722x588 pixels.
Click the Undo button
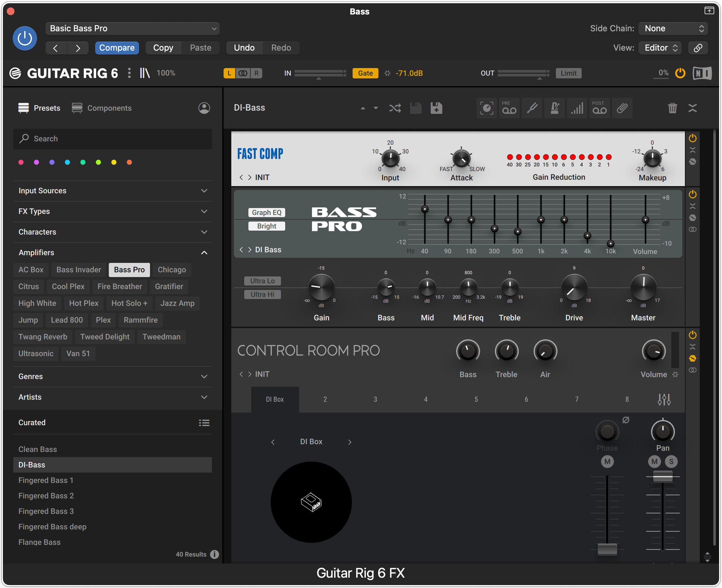244,48
